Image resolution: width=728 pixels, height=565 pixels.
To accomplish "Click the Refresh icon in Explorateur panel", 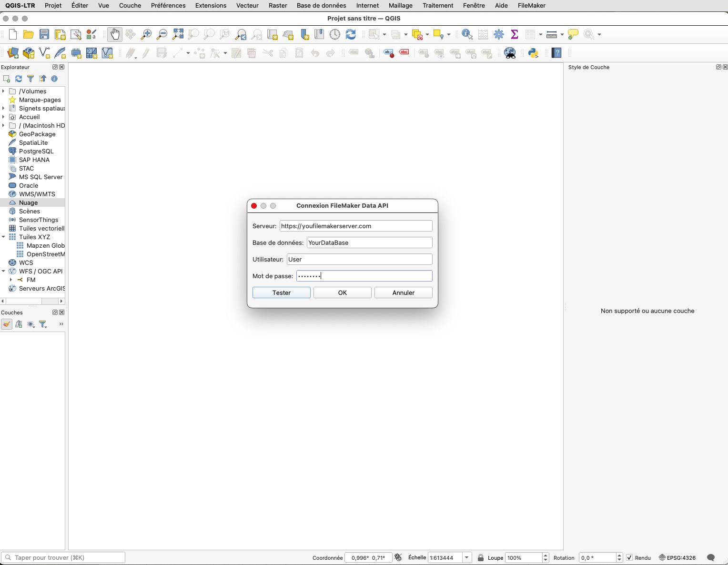I will click(x=19, y=79).
